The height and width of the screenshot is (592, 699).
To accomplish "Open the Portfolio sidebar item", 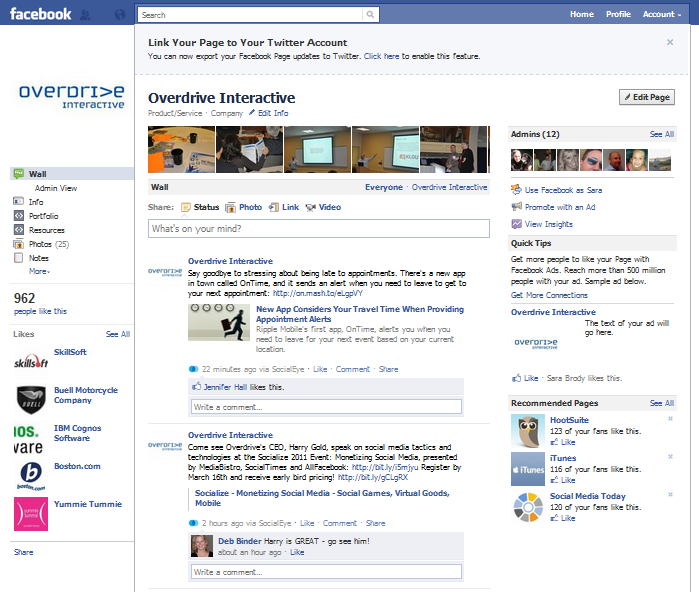I will coord(36,216).
